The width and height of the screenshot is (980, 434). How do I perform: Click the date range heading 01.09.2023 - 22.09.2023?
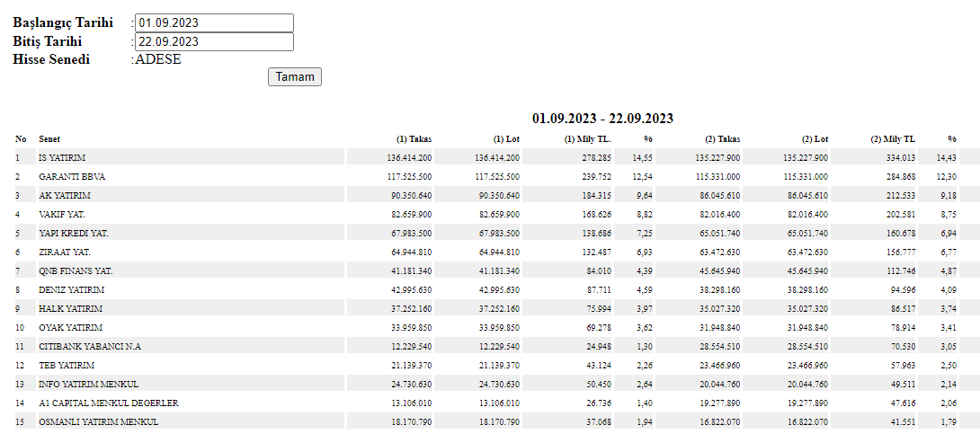[x=602, y=119]
